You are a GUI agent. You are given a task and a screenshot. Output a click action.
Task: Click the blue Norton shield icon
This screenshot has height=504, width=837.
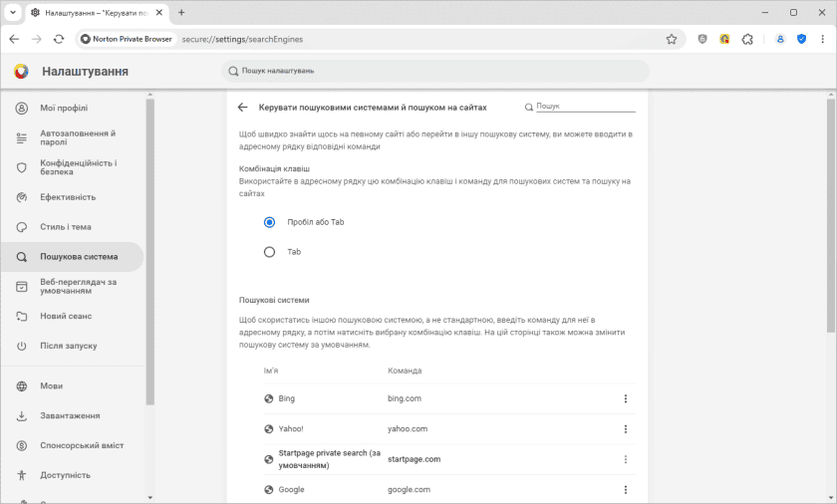click(801, 39)
